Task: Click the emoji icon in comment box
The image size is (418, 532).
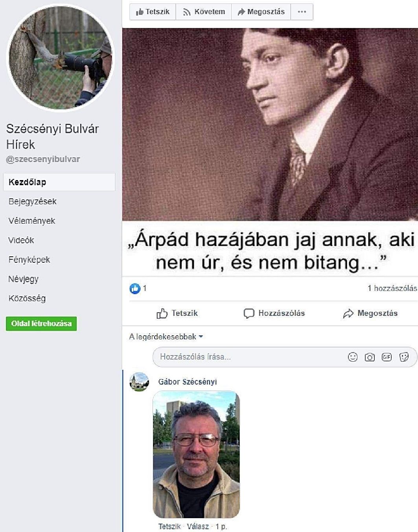Action: pyautogui.click(x=353, y=357)
